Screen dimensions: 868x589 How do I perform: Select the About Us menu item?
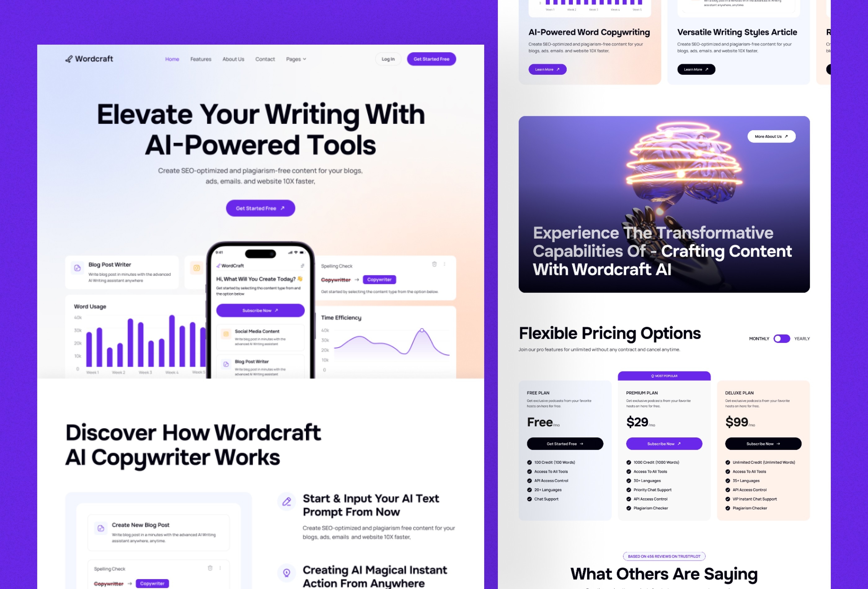coord(232,59)
